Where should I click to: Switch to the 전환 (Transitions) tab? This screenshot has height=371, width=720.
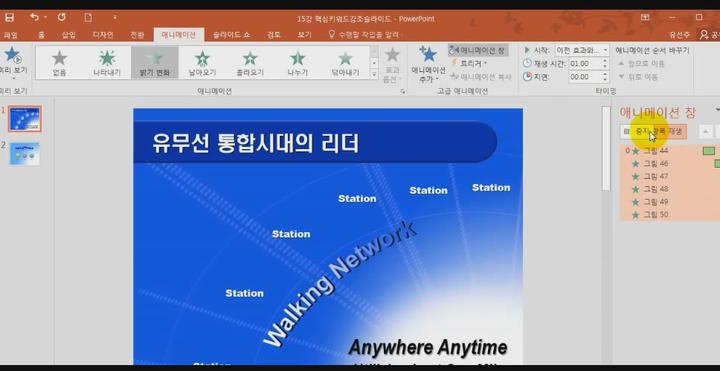[137, 34]
